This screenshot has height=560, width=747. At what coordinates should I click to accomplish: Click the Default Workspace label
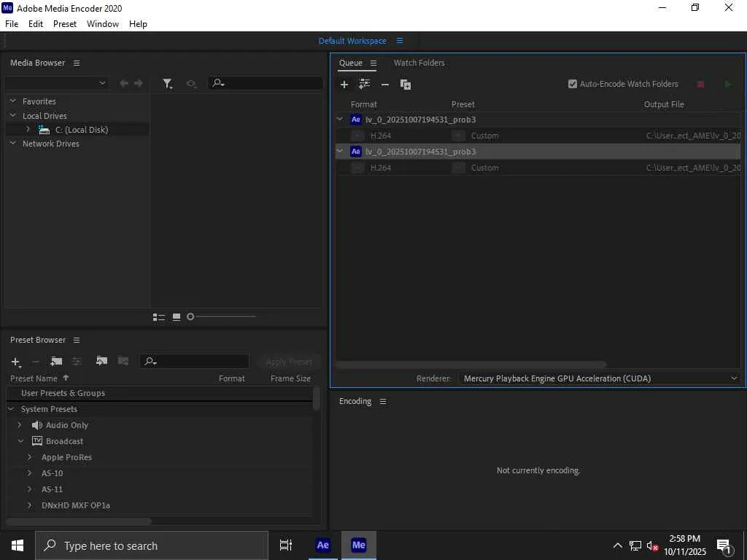coord(352,41)
